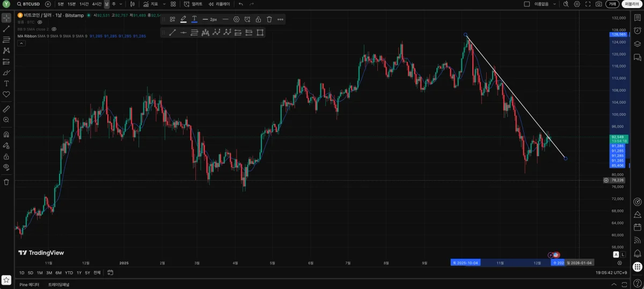Open the layout setup square icon
This screenshot has width=644, height=289.
click(526, 4)
